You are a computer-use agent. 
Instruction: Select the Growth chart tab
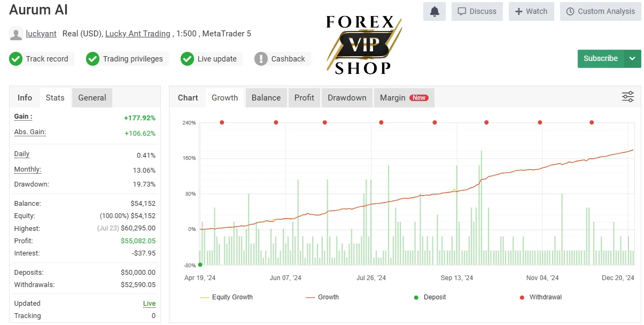pyautogui.click(x=225, y=98)
